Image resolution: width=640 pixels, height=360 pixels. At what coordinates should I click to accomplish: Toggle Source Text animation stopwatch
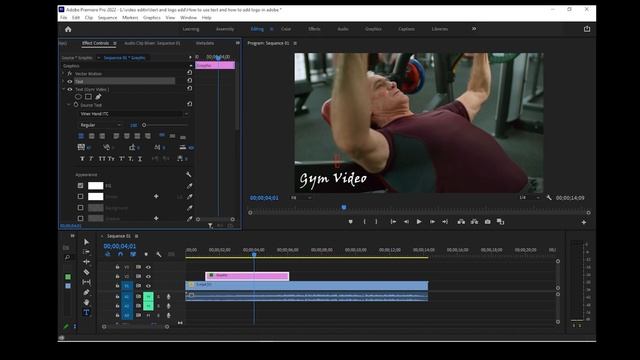coord(76,105)
